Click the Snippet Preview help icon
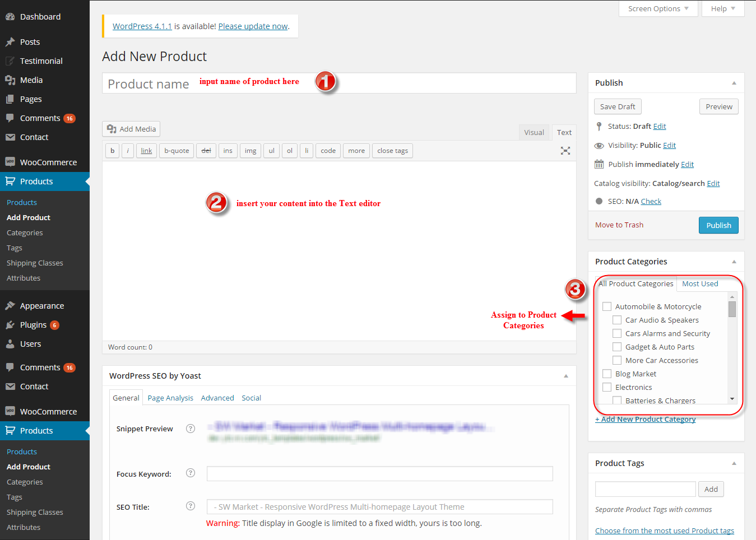 click(x=191, y=429)
